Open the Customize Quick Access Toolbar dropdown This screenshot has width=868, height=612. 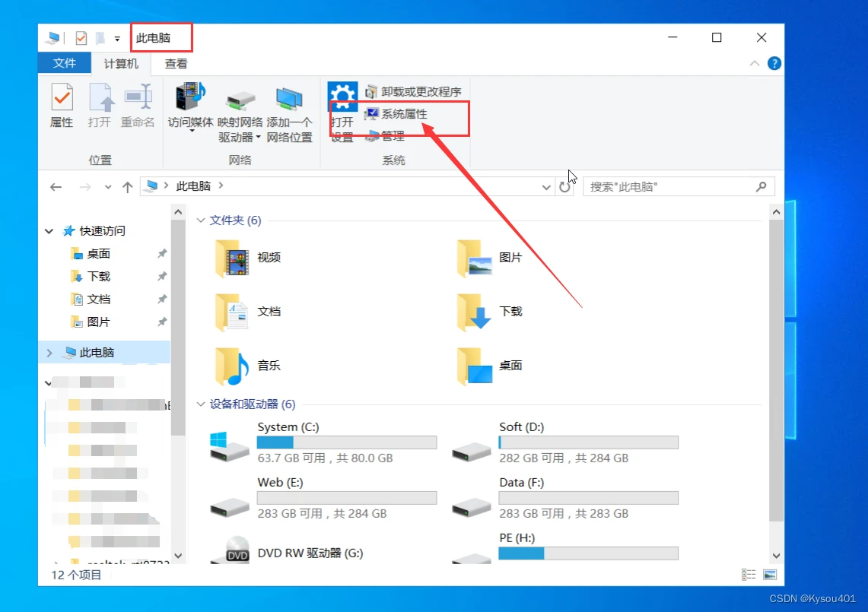coord(117,39)
